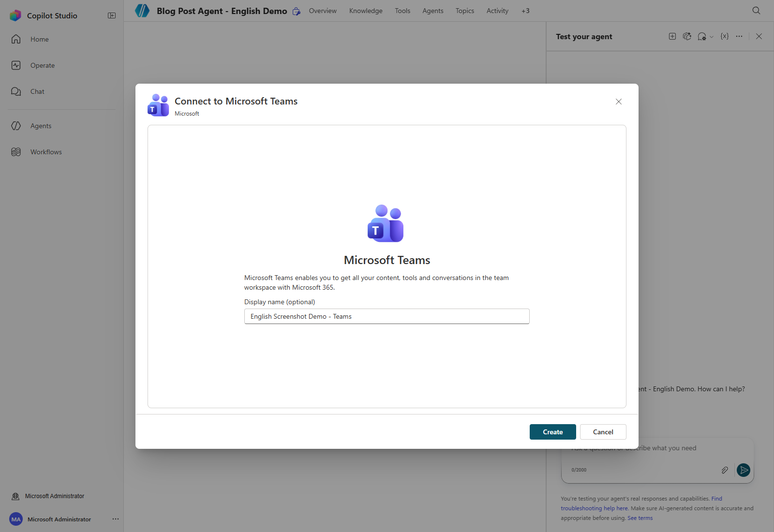The image size is (774, 532).
Task: Open more options in Test your agent panel
Action: [x=739, y=36]
